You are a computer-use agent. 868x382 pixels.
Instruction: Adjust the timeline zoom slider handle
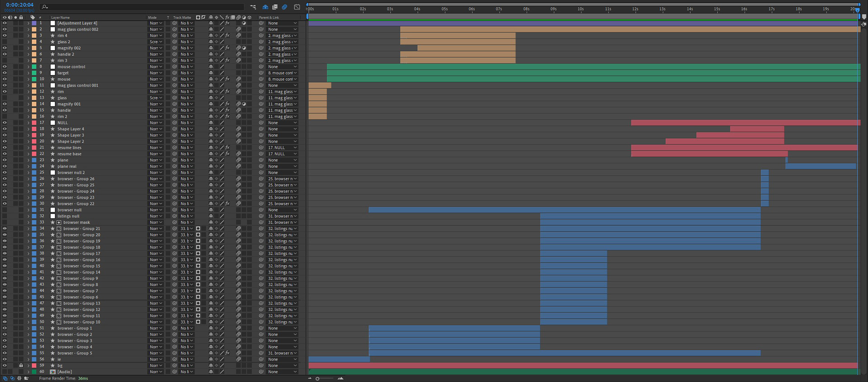tap(317, 378)
